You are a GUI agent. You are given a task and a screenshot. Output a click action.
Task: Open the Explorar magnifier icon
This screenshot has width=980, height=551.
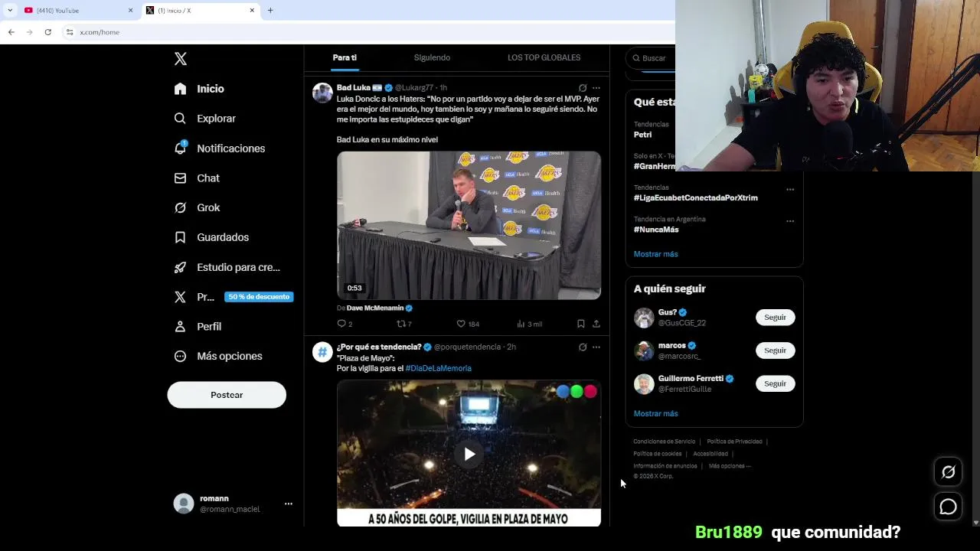180,119
